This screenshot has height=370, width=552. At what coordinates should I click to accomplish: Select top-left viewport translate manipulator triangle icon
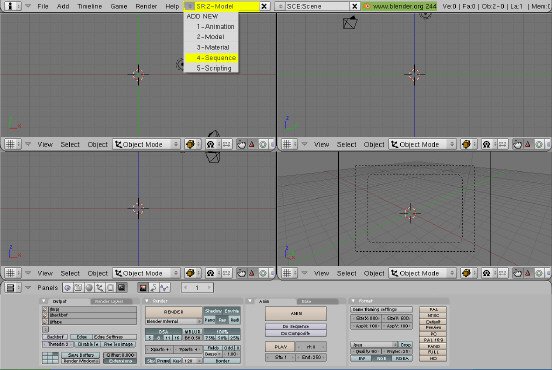click(x=252, y=144)
